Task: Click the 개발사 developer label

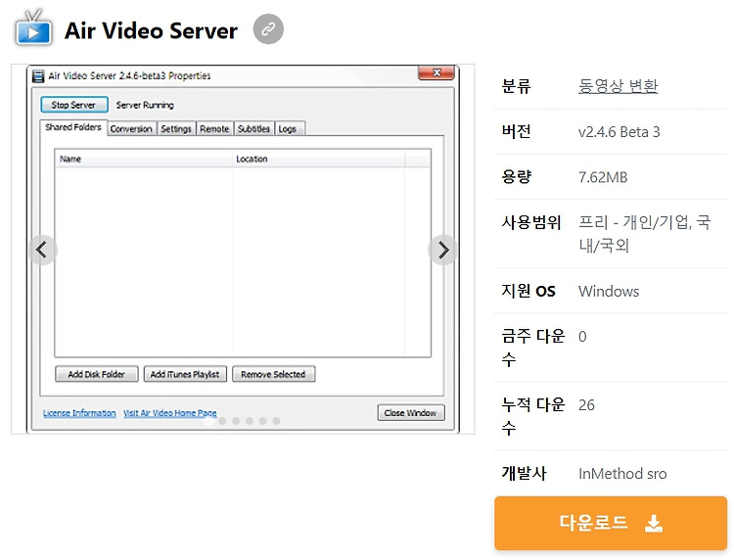Action: [x=524, y=473]
